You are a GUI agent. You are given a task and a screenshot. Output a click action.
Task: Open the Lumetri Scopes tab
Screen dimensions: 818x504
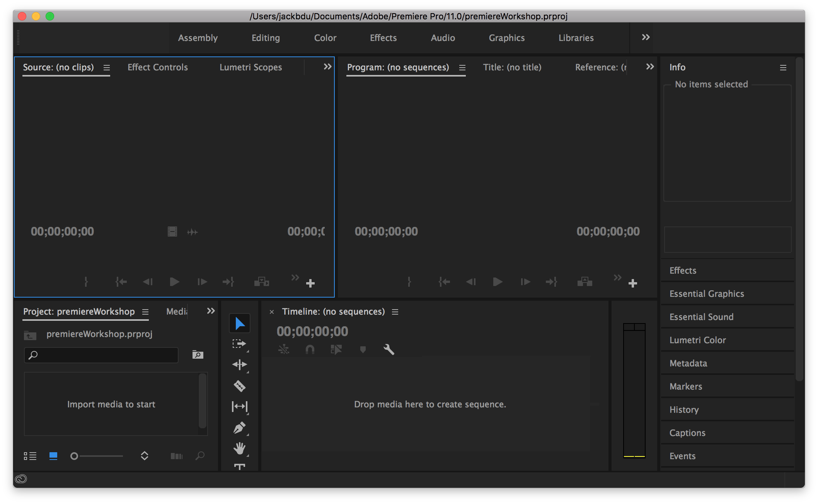(251, 67)
